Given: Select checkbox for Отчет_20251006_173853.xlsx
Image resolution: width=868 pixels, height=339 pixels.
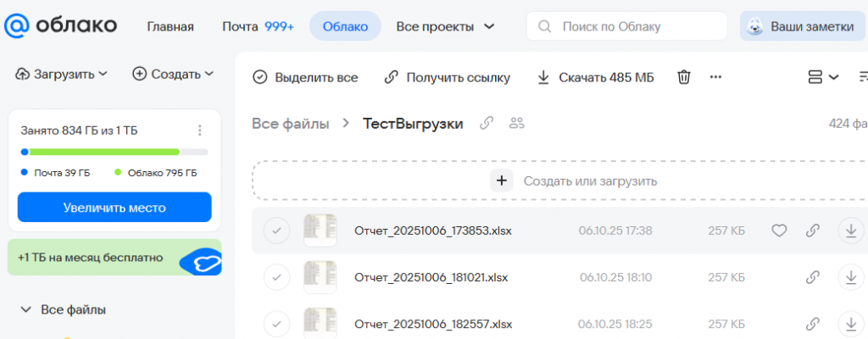Looking at the screenshot, I should (276, 231).
